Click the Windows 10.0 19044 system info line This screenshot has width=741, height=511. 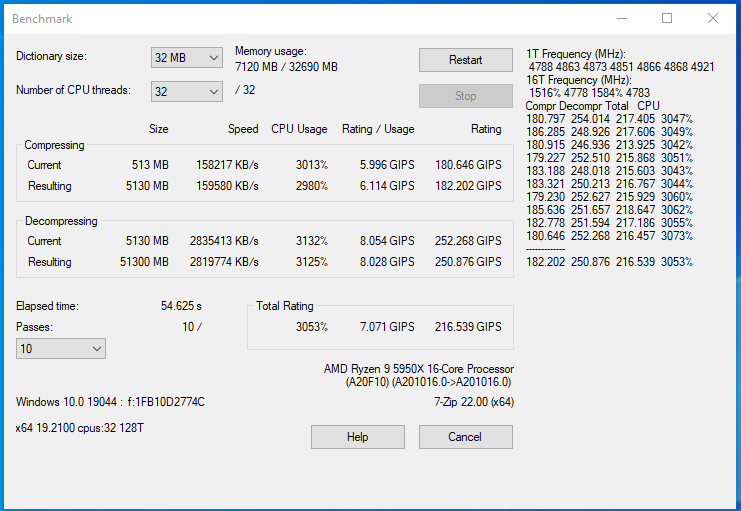tap(110, 402)
